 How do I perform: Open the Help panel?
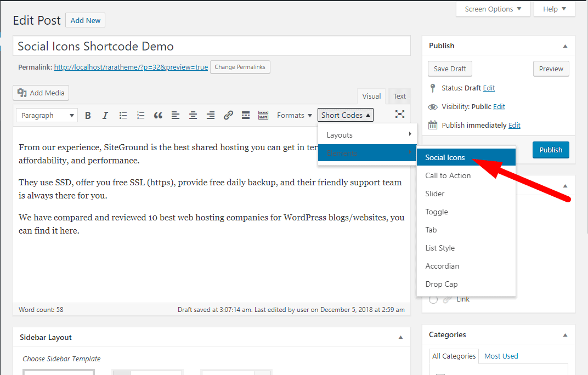click(x=554, y=9)
